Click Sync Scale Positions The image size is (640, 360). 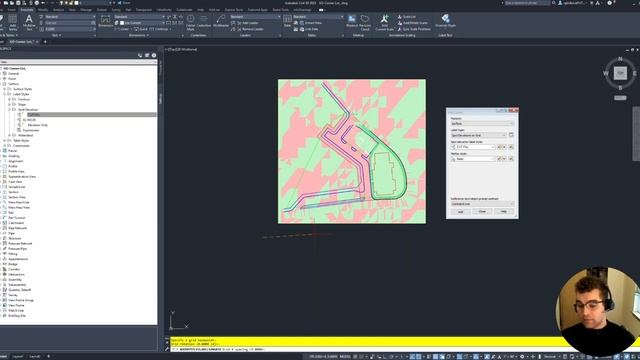pyautogui.click(x=414, y=29)
